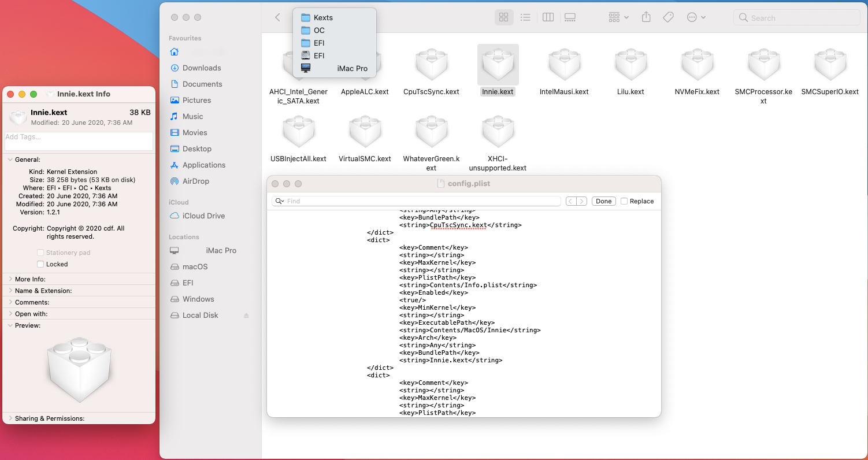Choose iMac Pro in path menu
The image size is (868, 460).
[x=352, y=68]
